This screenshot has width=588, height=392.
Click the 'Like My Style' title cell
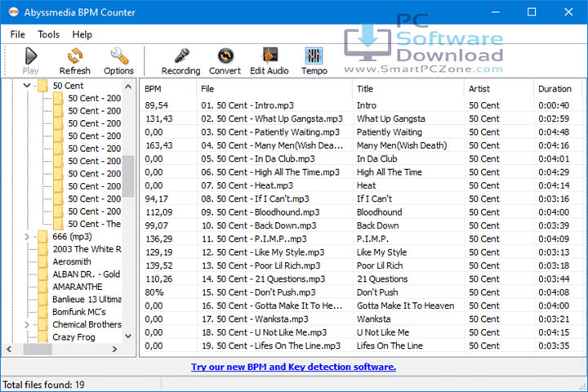(381, 252)
